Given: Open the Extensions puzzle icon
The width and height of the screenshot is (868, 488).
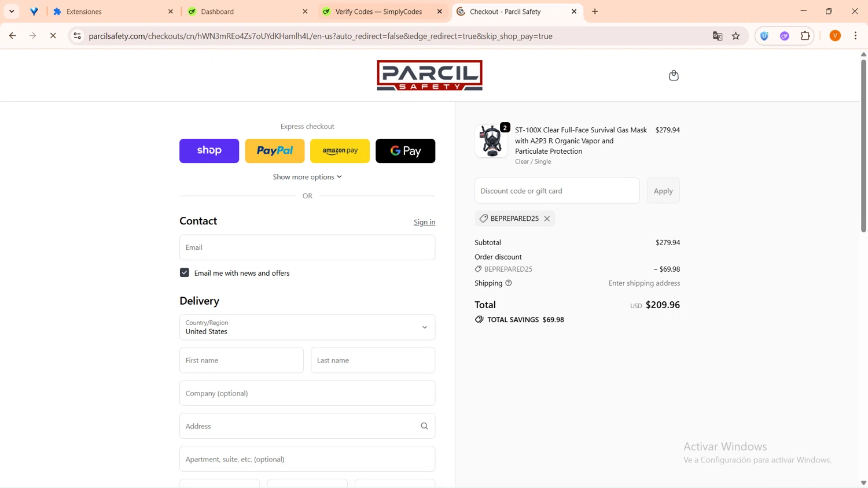Looking at the screenshot, I should coord(805,36).
